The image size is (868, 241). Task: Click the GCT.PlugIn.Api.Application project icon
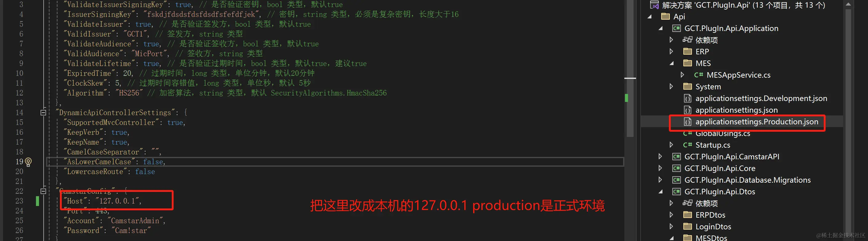pos(676,28)
